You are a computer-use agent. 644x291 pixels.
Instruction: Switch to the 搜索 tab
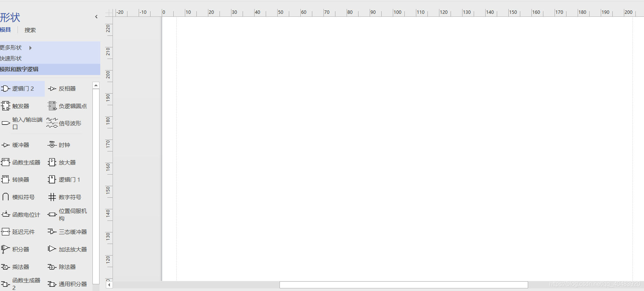tap(30, 30)
